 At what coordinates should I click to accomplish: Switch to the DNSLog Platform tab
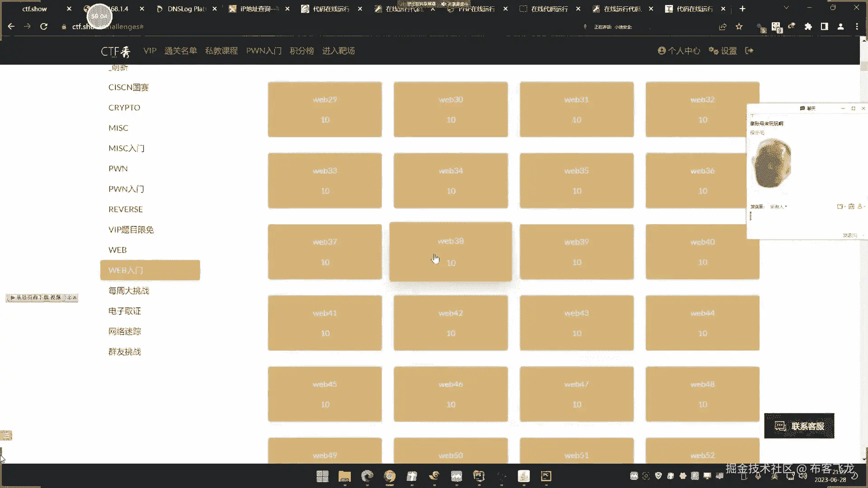[x=186, y=9]
